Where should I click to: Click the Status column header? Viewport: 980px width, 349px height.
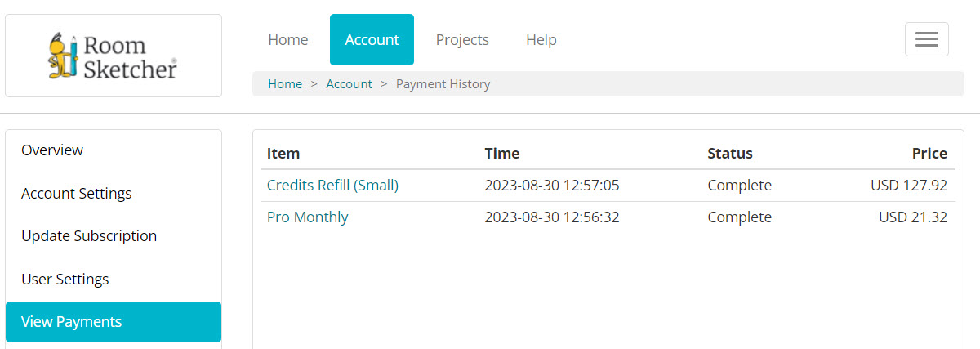pyautogui.click(x=730, y=154)
